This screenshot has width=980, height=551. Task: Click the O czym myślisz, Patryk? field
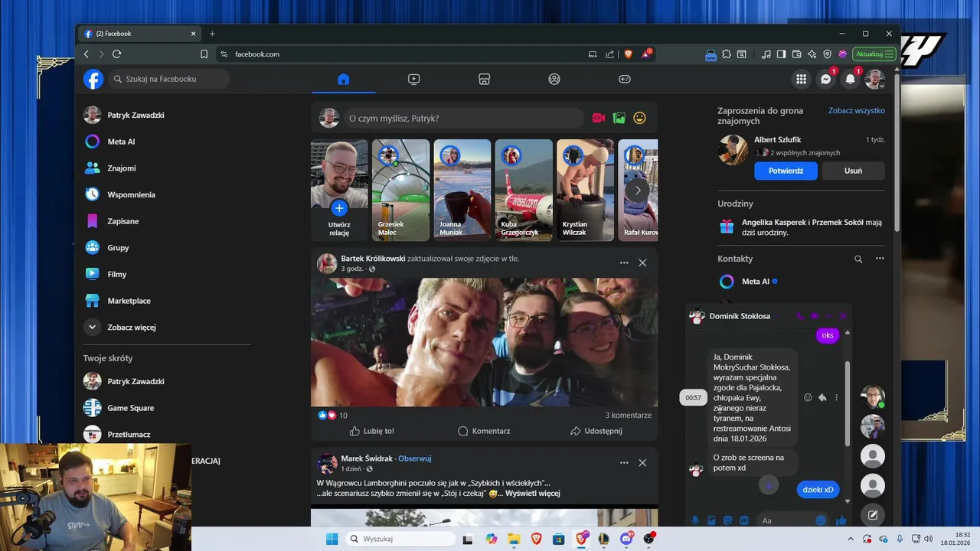pyautogui.click(x=463, y=118)
